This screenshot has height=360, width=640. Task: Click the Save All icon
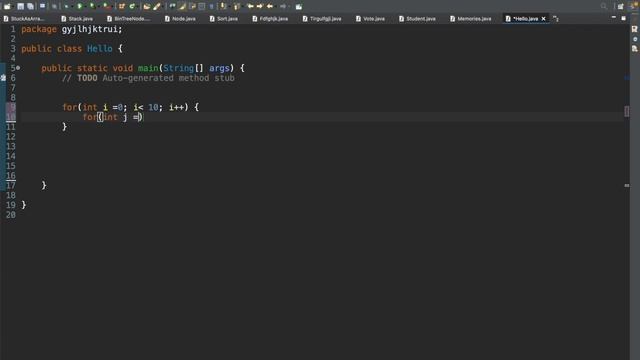click(x=30, y=6)
